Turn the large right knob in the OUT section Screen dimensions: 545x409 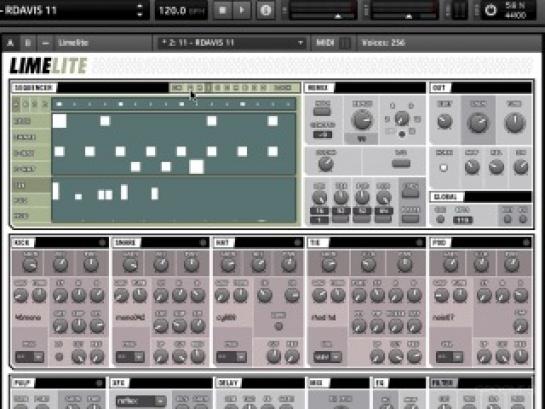[514, 122]
